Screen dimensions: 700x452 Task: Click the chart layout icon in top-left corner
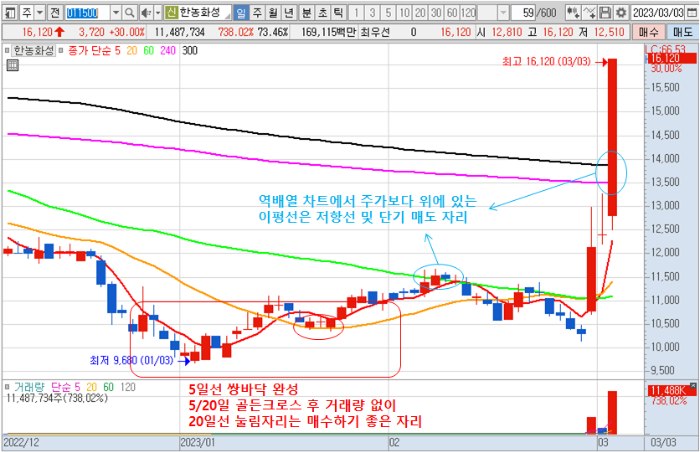(x=10, y=13)
